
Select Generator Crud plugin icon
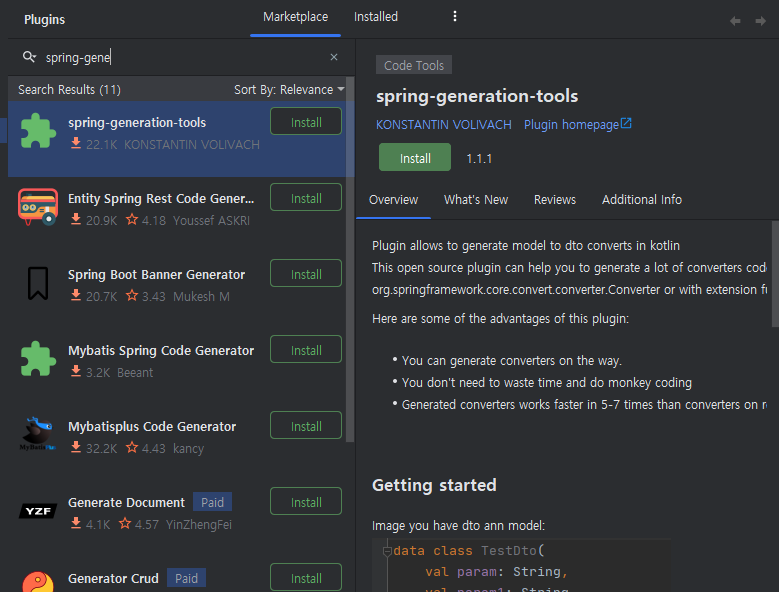click(x=38, y=582)
